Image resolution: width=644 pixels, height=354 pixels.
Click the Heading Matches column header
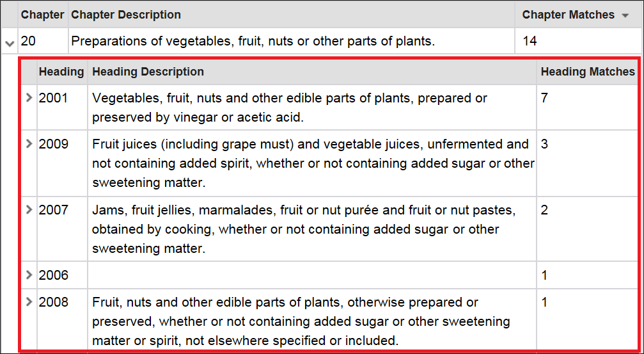tap(588, 72)
